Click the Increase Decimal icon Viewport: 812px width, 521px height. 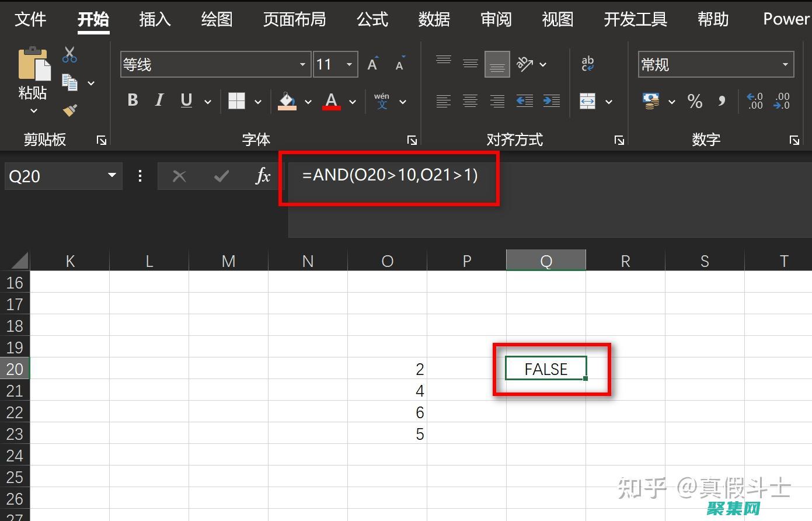point(755,101)
